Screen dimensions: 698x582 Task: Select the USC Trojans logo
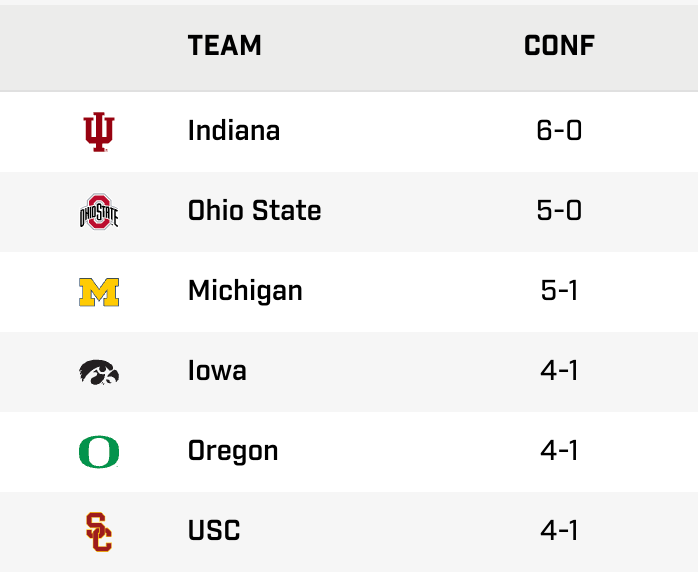pyautogui.click(x=99, y=531)
